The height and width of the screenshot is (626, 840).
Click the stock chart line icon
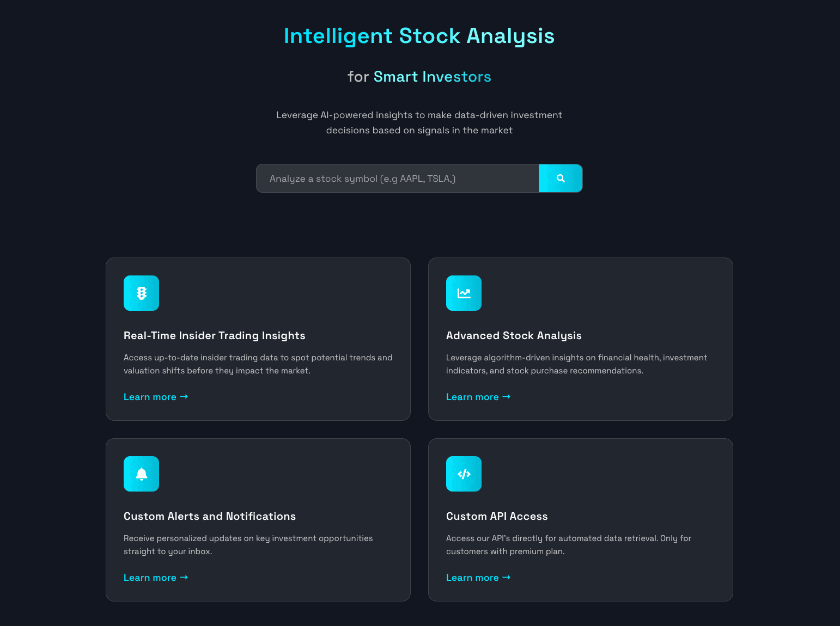point(464,293)
